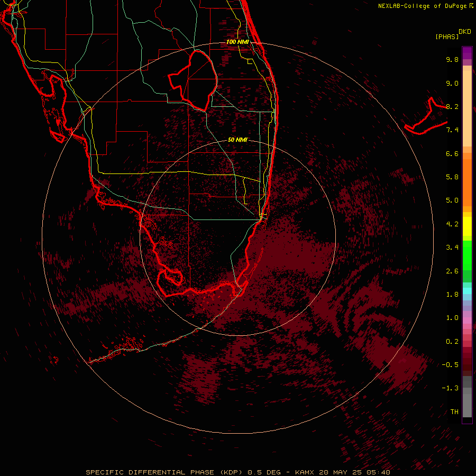Click the 9.8 color scale value
The image size is (476, 476).
coord(452,59)
